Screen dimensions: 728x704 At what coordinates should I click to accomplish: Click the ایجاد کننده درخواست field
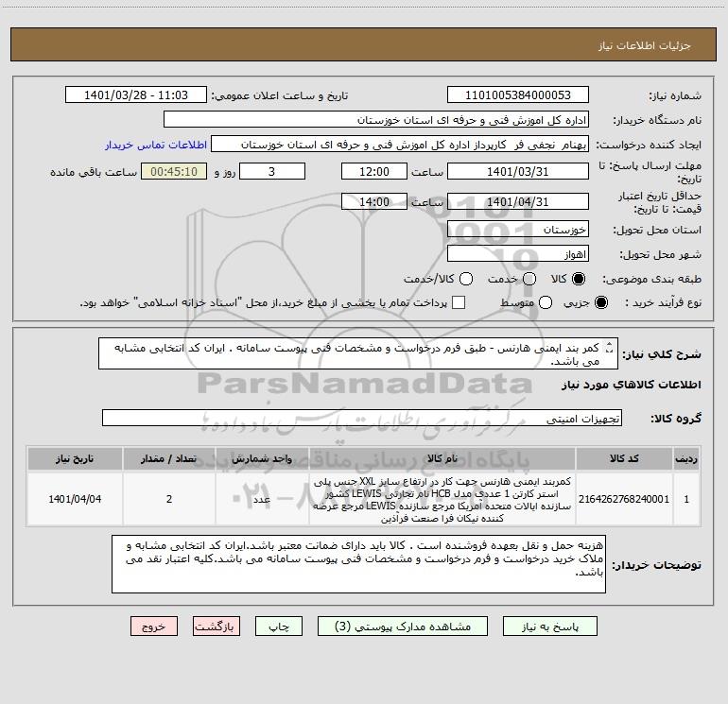click(400, 144)
